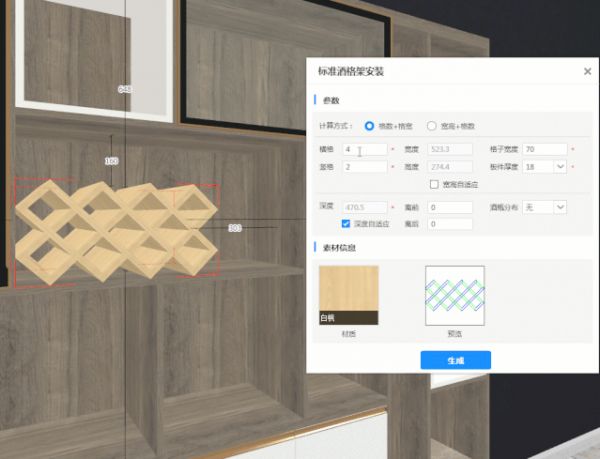Click the disabled 宽度 field
600x459 pixels.
point(449,149)
